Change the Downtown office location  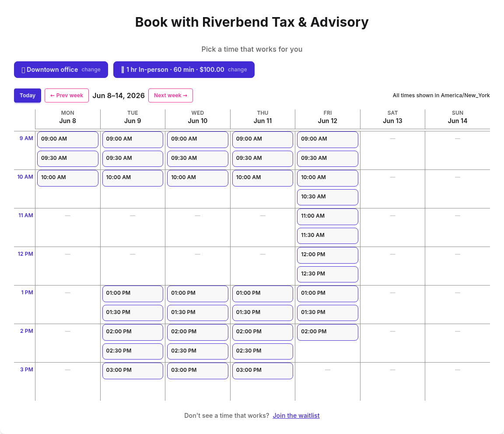[x=61, y=70]
